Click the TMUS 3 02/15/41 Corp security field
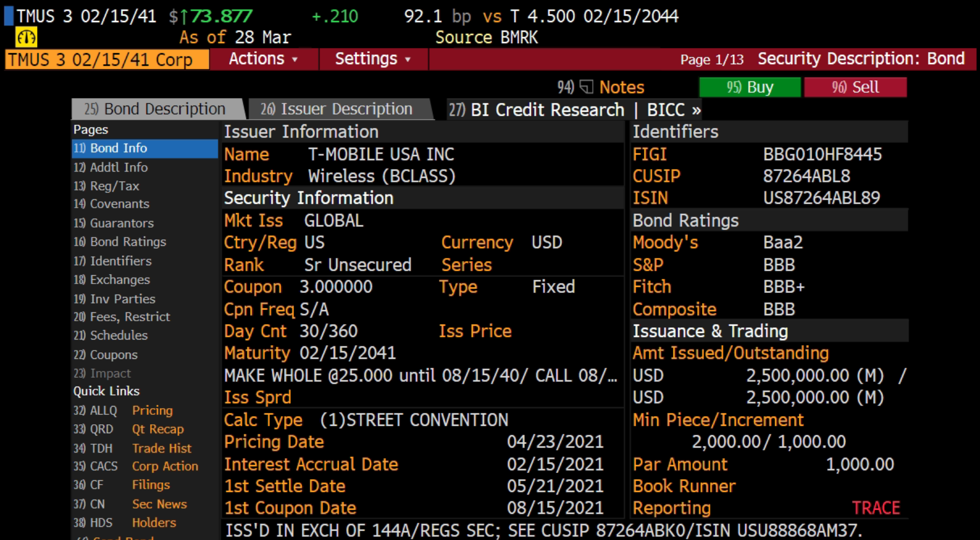 click(x=107, y=59)
